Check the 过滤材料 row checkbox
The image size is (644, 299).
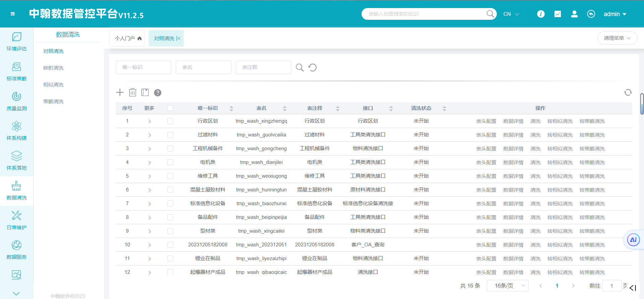(170, 135)
